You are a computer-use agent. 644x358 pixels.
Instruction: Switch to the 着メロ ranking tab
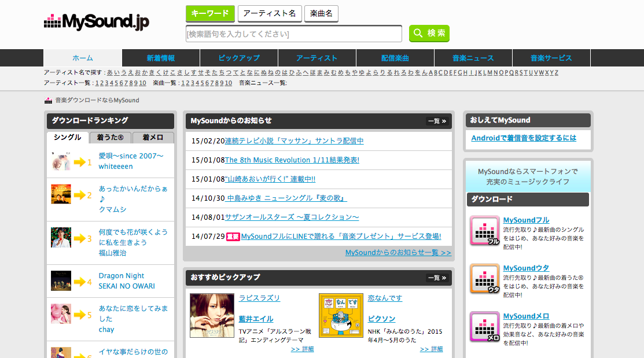pyautogui.click(x=153, y=138)
